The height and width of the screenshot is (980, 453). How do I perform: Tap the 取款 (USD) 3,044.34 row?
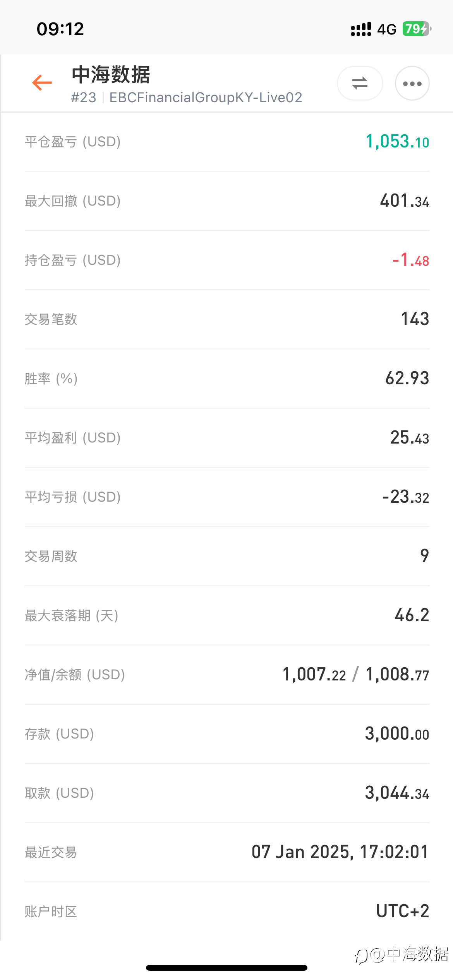(227, 793)
